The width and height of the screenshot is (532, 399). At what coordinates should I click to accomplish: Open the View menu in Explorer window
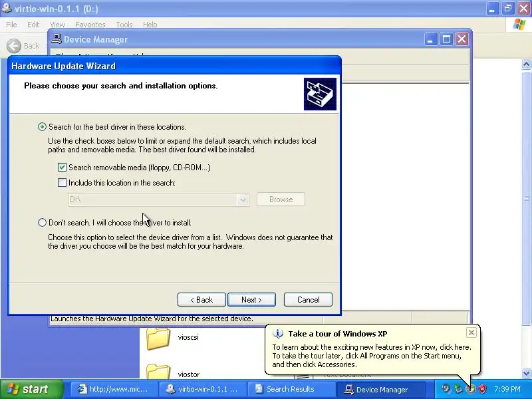click(57, 25)
